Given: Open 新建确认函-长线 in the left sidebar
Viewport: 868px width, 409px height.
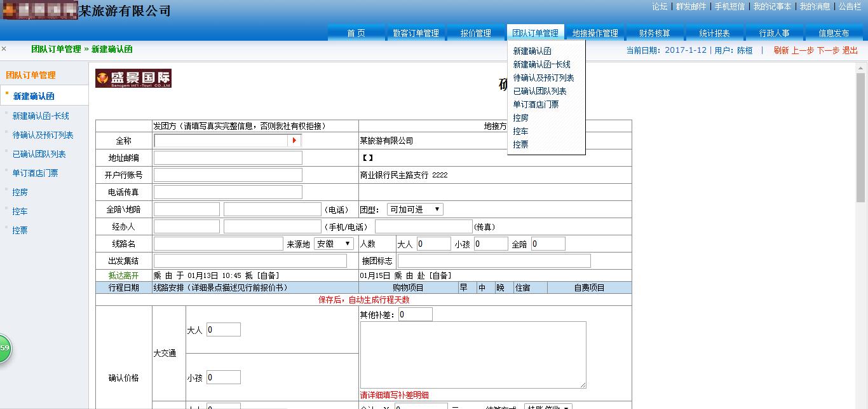Looking at the screenshot, I should click(41, 116).
